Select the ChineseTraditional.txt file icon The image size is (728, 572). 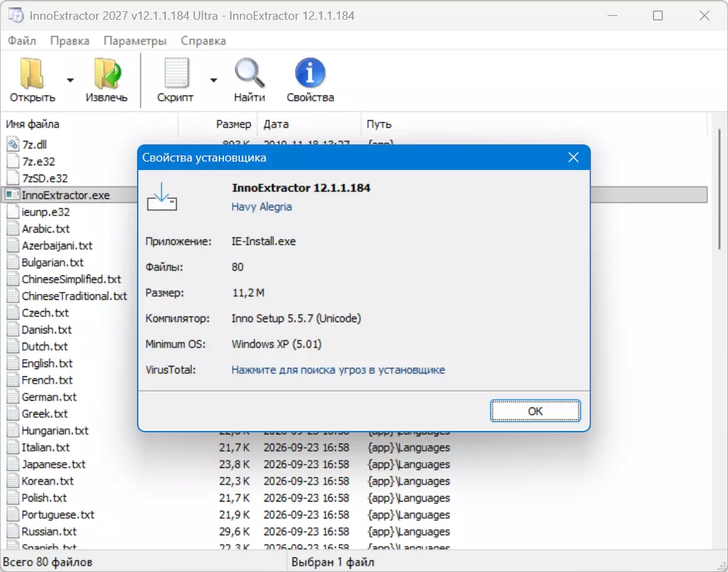(x=13, y=296)
